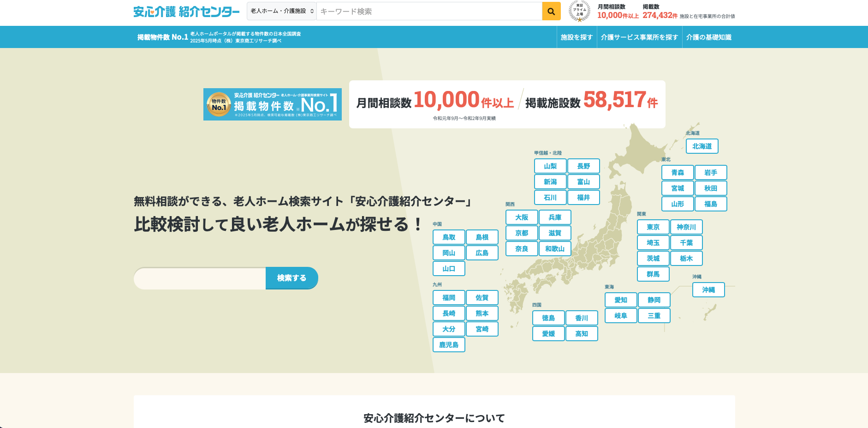Choose 徳島 in the 四国 region
The height and width of the screenshot is (428, 868).
pyautogui.click(x=548, y=318)
